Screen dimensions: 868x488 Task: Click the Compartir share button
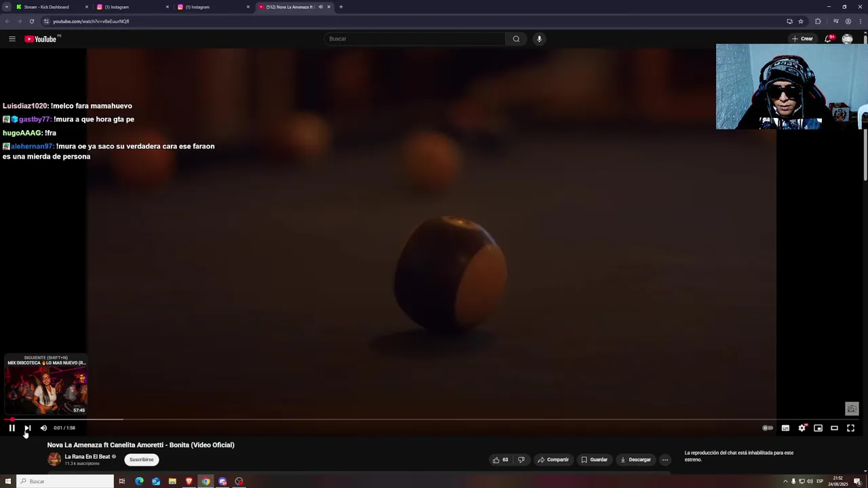pos(553,460)
